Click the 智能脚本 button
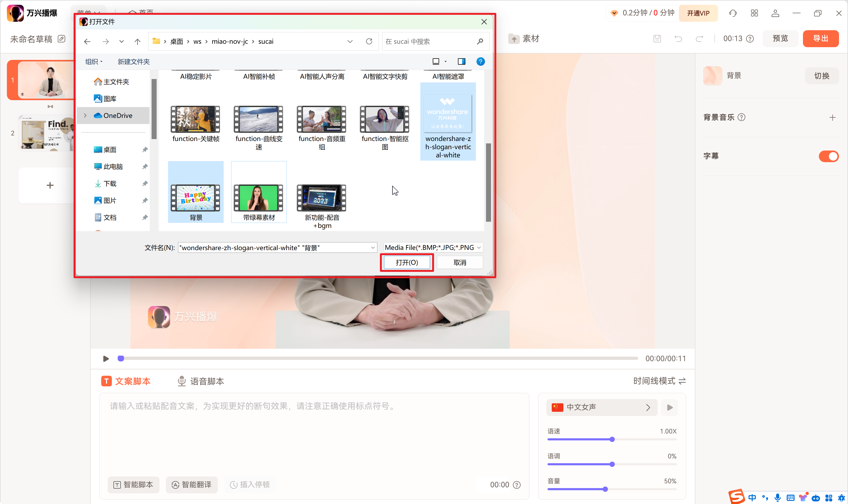This screenshot has height=504, width=848. click(x=134, y=485)
